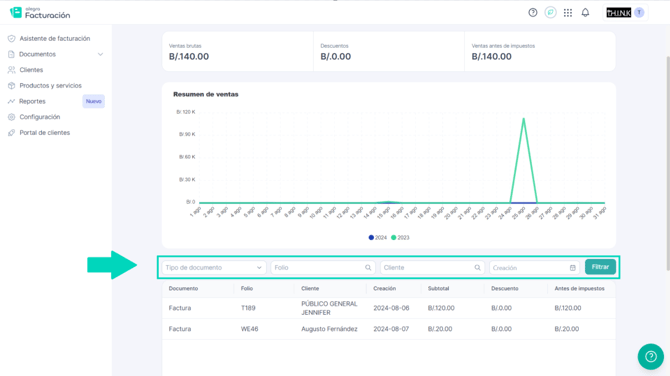
Task: Click the calendar icon in Creación field
Action: [573, 268]
